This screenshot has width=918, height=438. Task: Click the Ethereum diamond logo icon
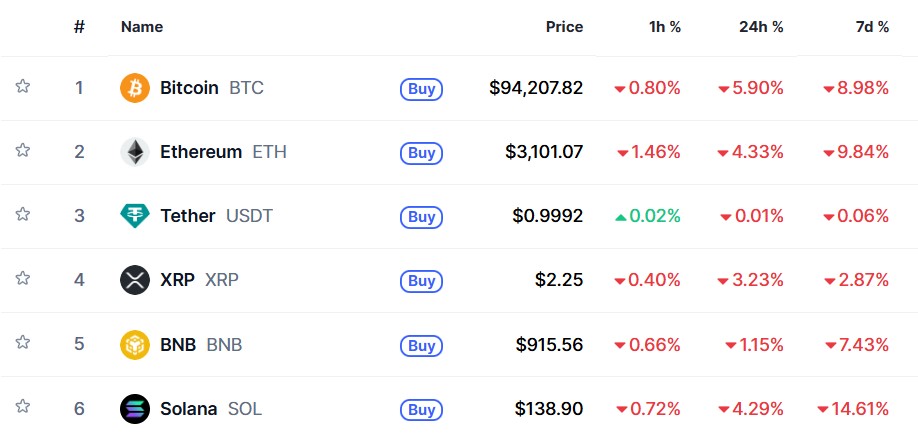pyautogui.click(x=134, y=152)
